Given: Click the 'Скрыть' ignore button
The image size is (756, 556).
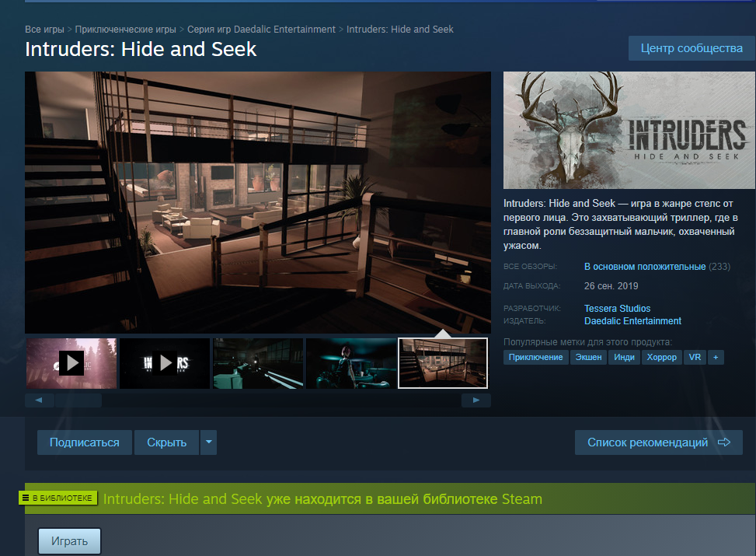Looking at the screenshot, I should click(166, 442).
